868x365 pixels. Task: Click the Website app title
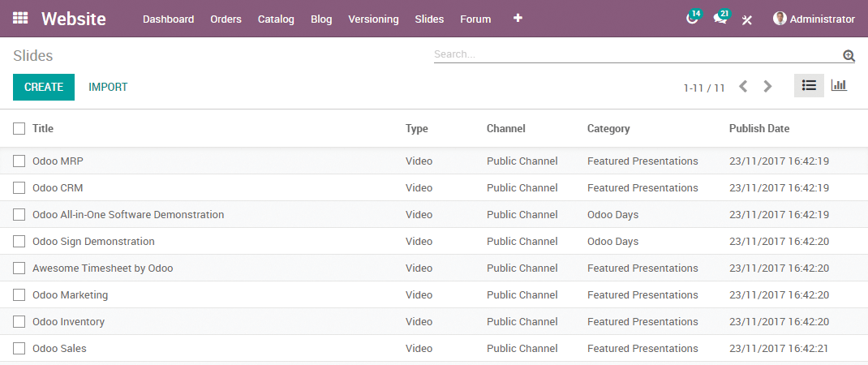click(74, 19)
